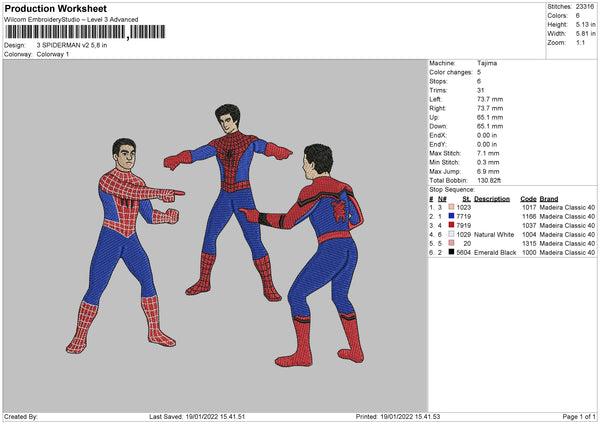600x424 pixels.
Task: Click the Machine value 'Tajima'
Action: tap(487, 63)
